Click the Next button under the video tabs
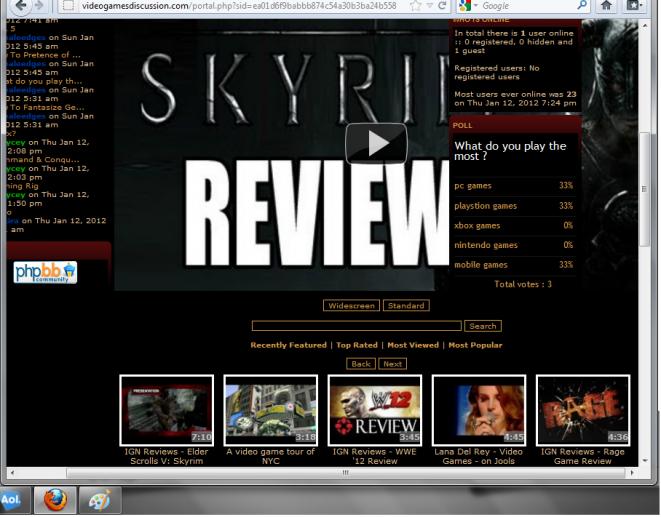This screenshot has height=517, width=661. [392, 364]
